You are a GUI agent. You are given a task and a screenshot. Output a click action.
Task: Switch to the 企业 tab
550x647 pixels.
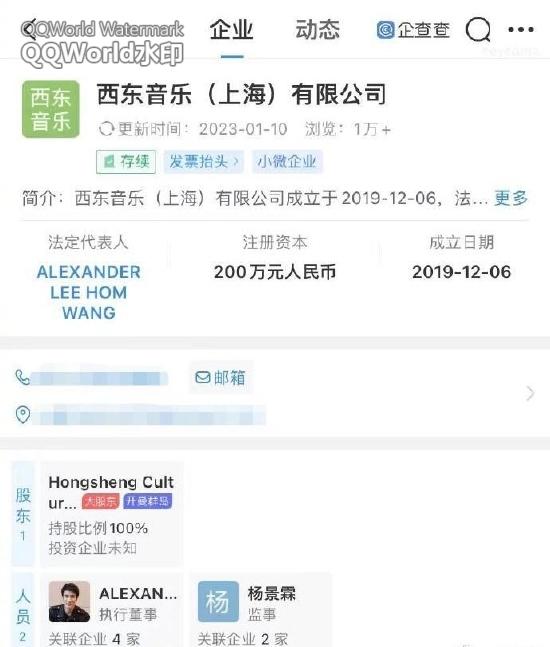coord(231,30)
